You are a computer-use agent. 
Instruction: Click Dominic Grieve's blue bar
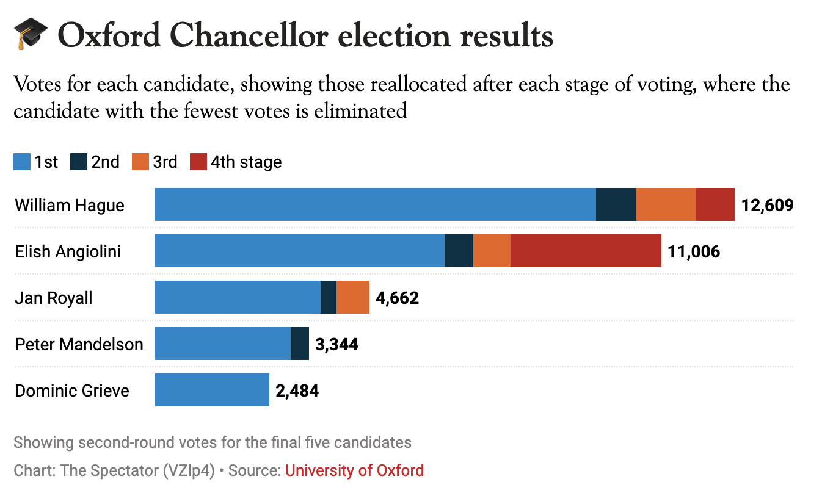pyautogui.click(x=212, y=390)
